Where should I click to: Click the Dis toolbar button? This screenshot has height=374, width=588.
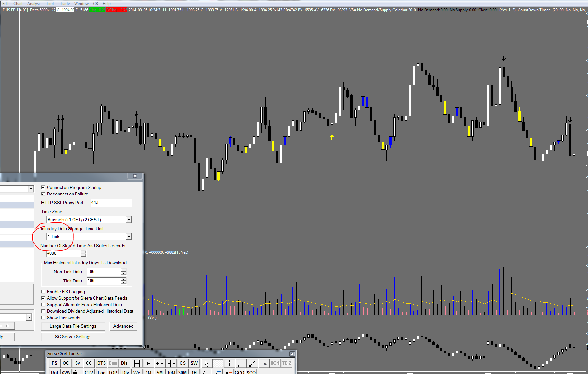point(124,363)
